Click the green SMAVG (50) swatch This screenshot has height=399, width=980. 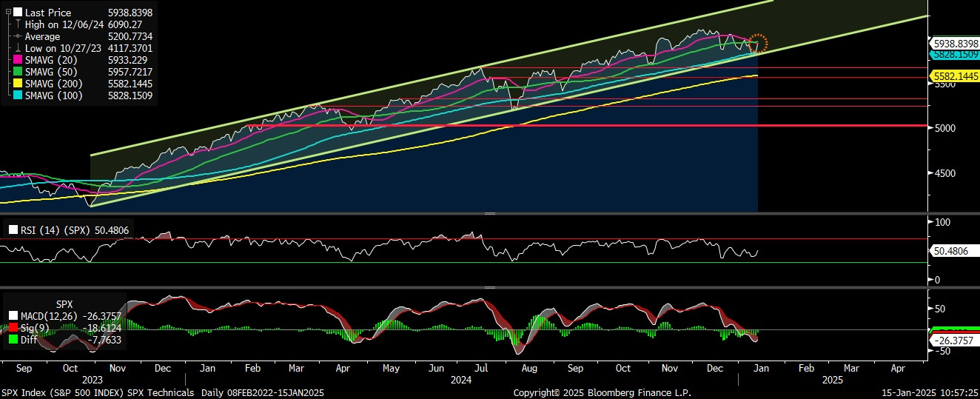[x=18, y=72]
